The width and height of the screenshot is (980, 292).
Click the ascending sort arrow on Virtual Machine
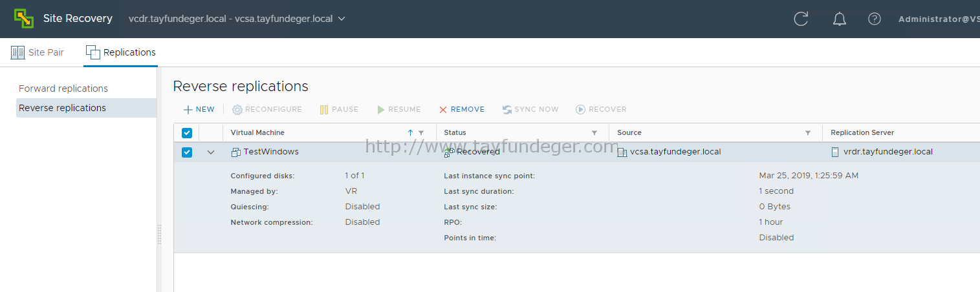coord(410,132)
